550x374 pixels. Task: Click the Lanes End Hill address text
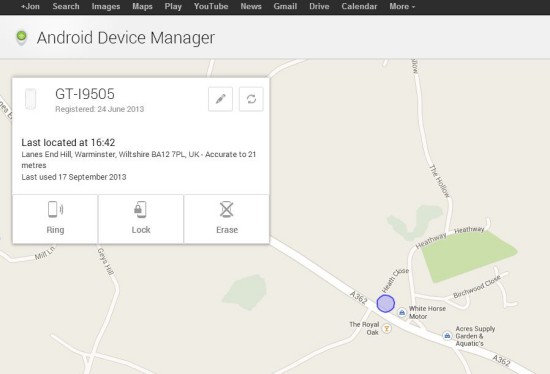(x=139, y=160)
